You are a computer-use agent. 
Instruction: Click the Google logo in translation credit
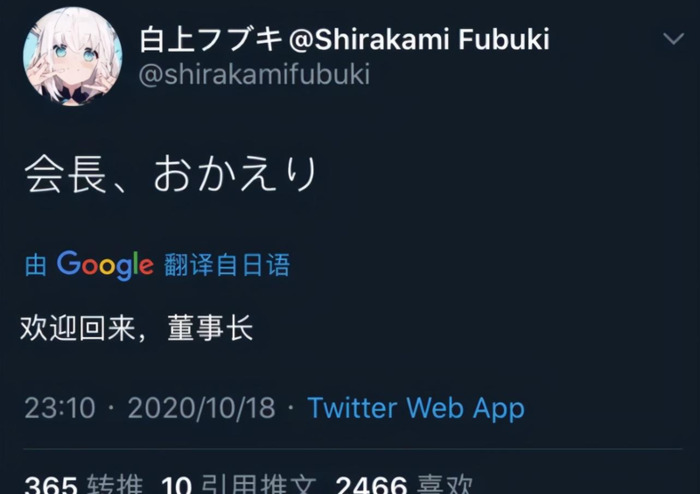(x=104, y=264)
